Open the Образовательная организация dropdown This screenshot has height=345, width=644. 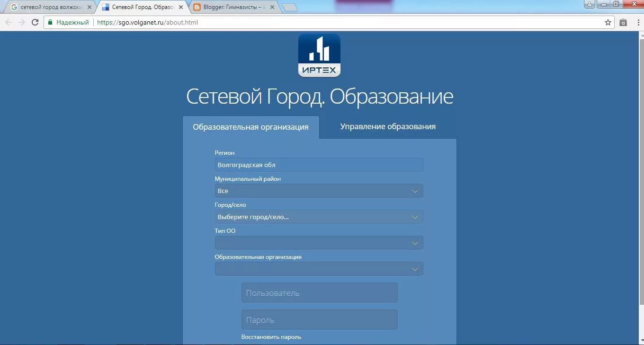point(319,269)
